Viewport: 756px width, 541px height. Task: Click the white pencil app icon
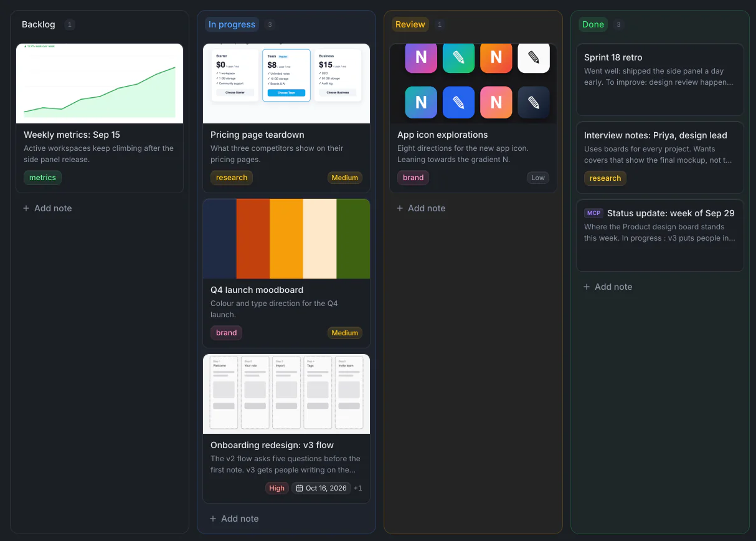pos(534,57)
